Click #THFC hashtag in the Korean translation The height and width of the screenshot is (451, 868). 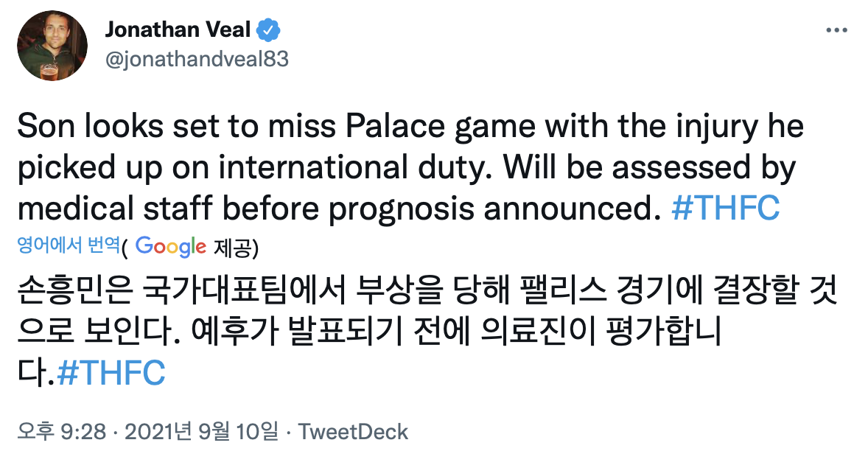[x=111, y=374]
